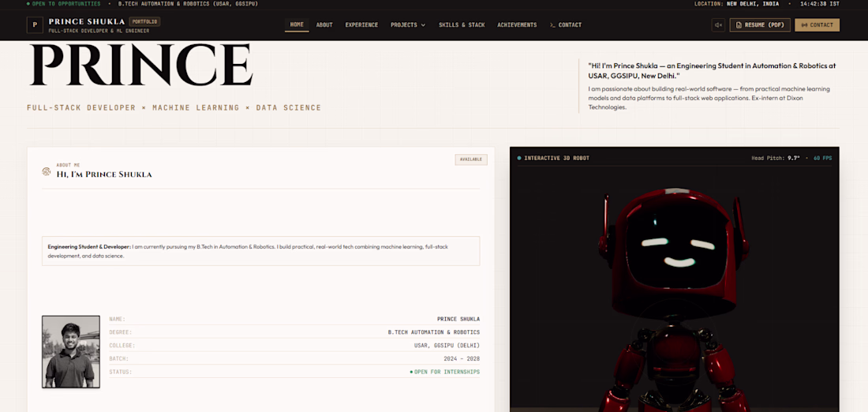Open the Resume (PDF) button
The height and width of the screenshot is (412, 868).
[x=759, y=25]
